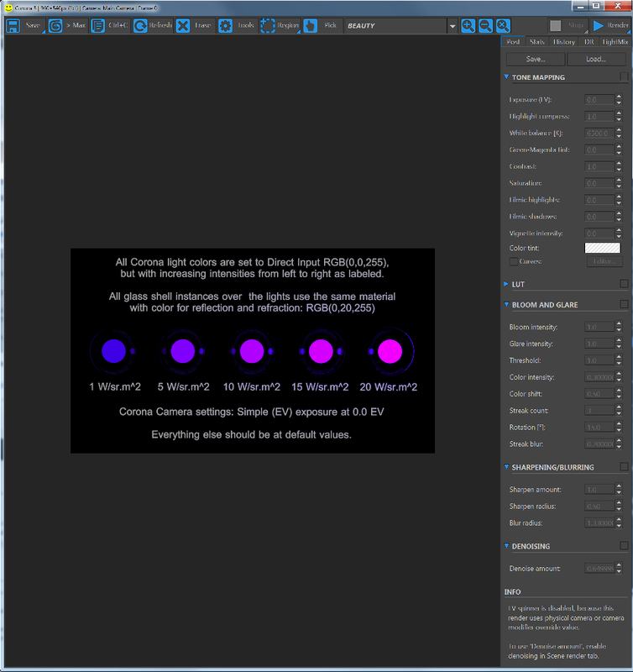Click the Highlight compress value field
The height and width of the screenshot is (672, 633).
tap(599, 116)
